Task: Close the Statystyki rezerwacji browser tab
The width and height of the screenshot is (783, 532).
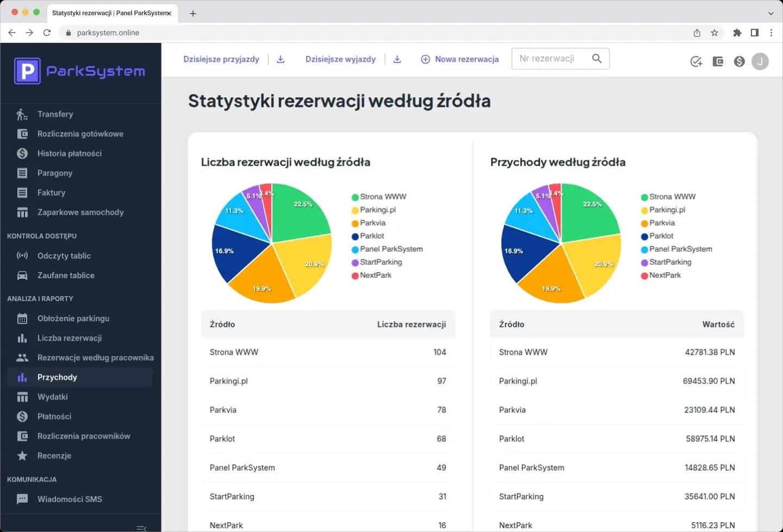Action: click(169, 13)
